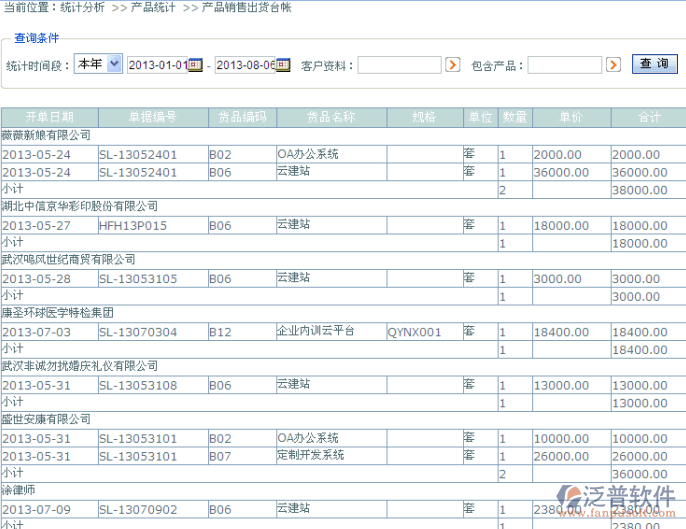Click subtotal amount 38000.00
This screenshot has height=529, width=686.
[x=640, y=190]
